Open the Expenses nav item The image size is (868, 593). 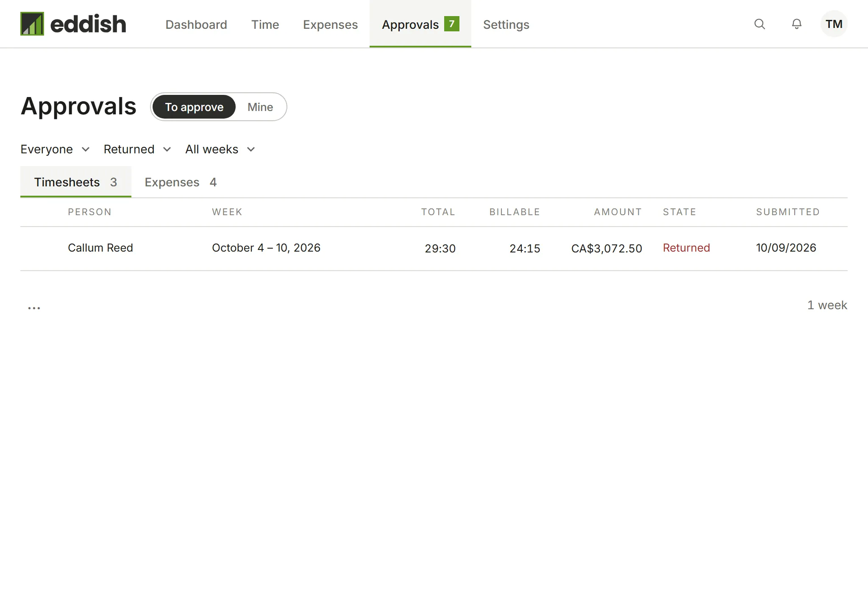coord(331,25)
